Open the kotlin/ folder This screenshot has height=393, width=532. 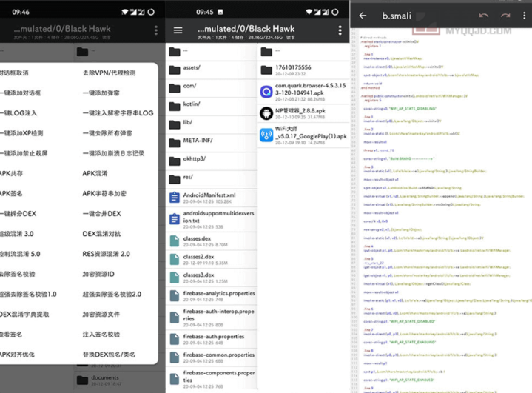[x=211, y=107]
